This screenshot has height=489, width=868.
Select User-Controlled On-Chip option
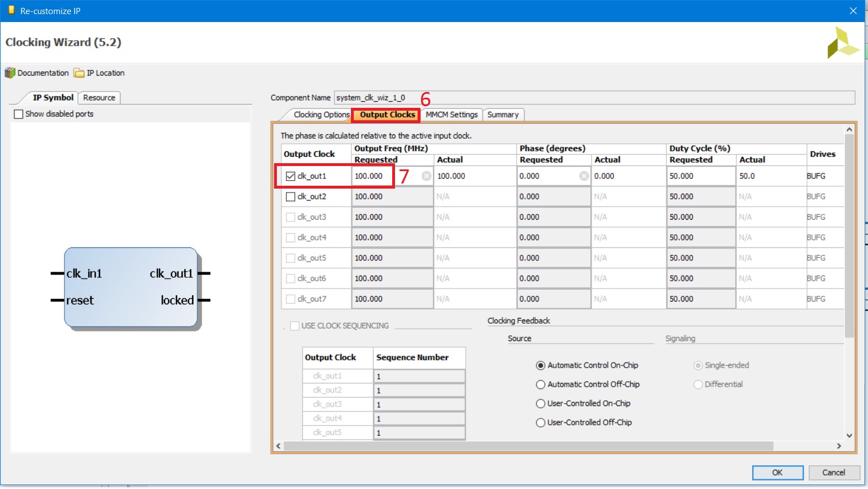coord(541,404)
